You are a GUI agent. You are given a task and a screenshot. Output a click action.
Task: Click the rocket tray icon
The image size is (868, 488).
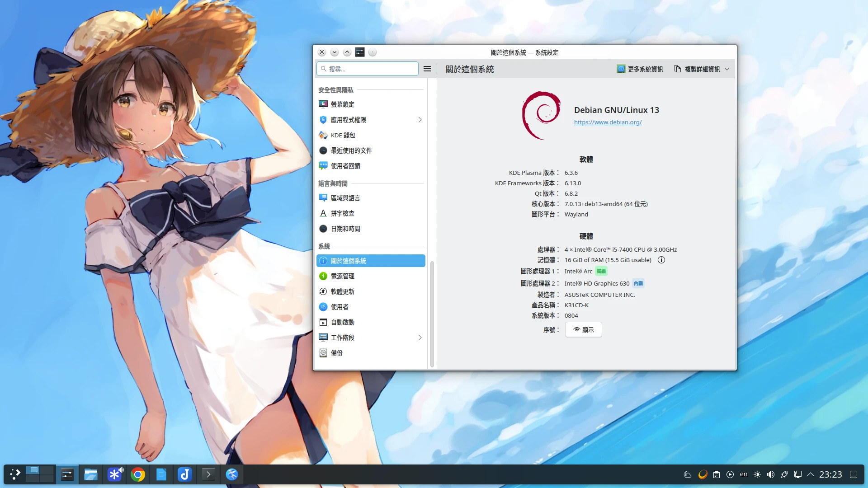click(784, 474)
